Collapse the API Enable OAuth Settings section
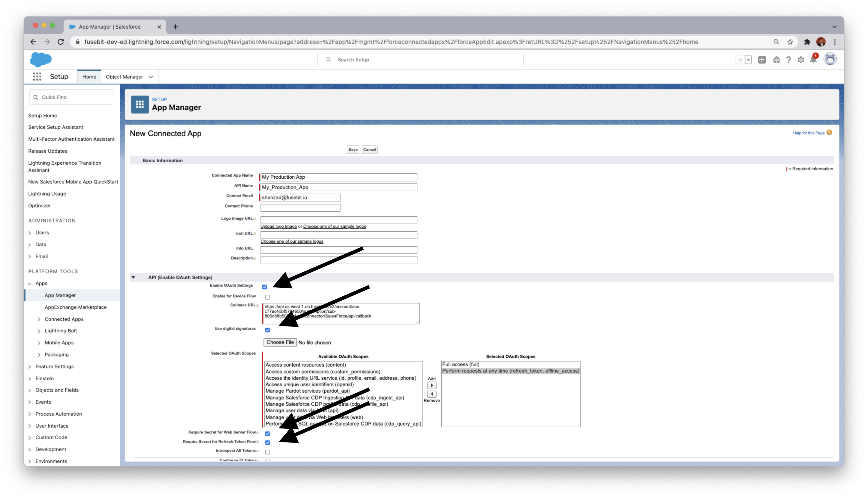 click(x=133, y=277)
